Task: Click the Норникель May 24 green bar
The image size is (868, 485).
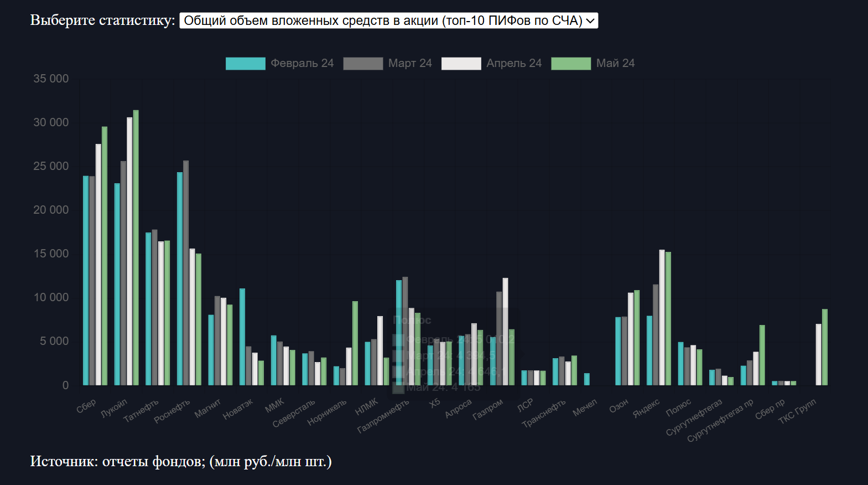Action: (355, 343)
